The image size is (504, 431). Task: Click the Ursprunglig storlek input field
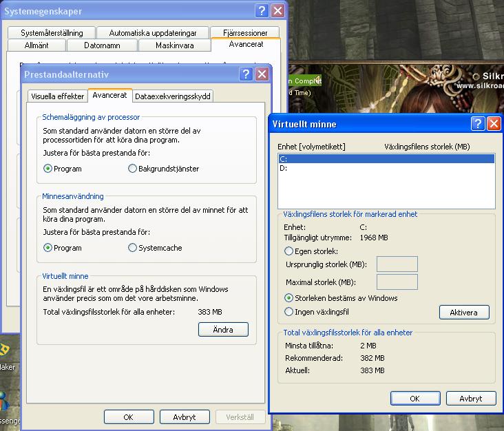(x=397, y=264)
